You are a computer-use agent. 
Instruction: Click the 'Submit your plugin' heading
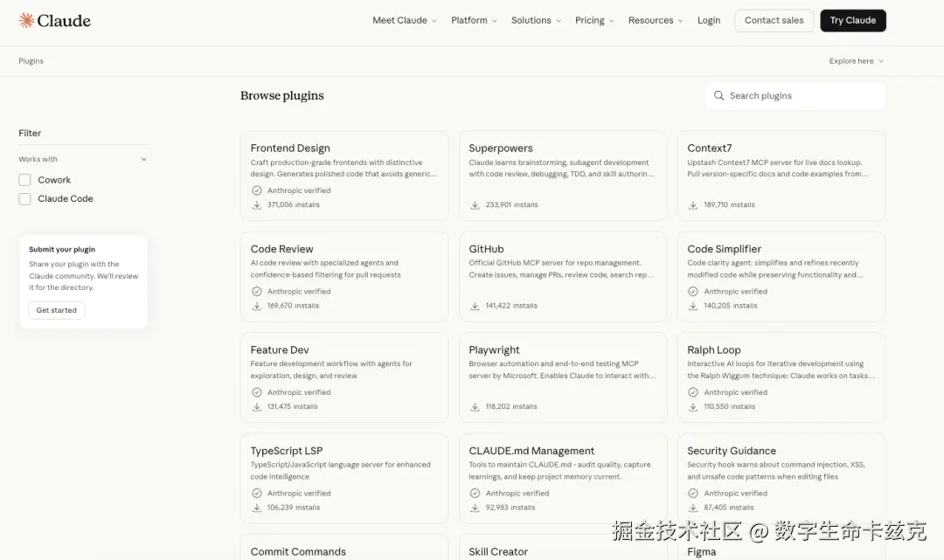(x=62, y=250)
